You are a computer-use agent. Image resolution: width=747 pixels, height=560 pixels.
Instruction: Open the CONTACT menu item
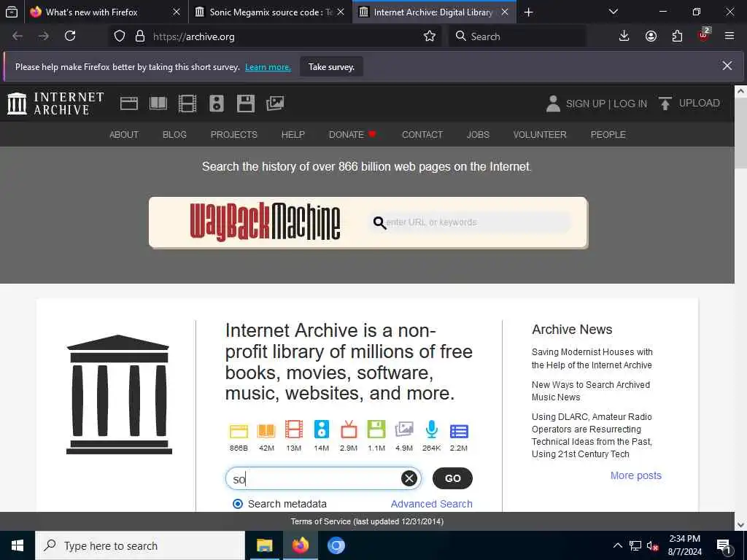[422, 135]
